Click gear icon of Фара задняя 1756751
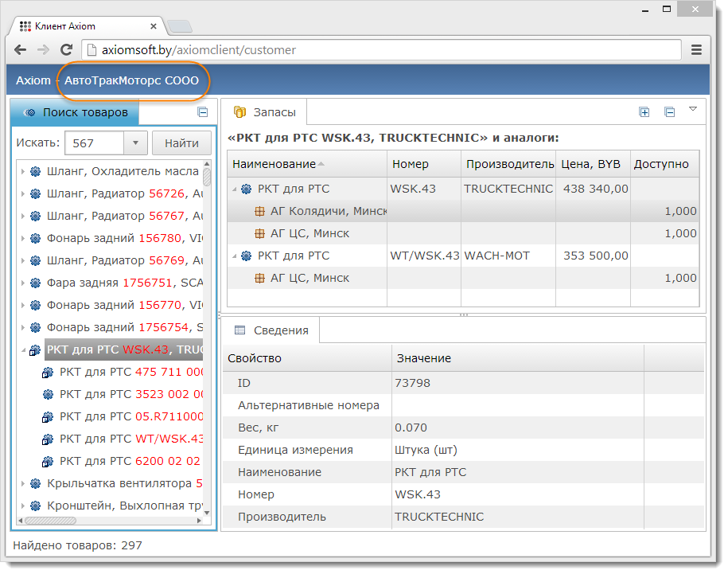The image size is (728, 574). 35,283
